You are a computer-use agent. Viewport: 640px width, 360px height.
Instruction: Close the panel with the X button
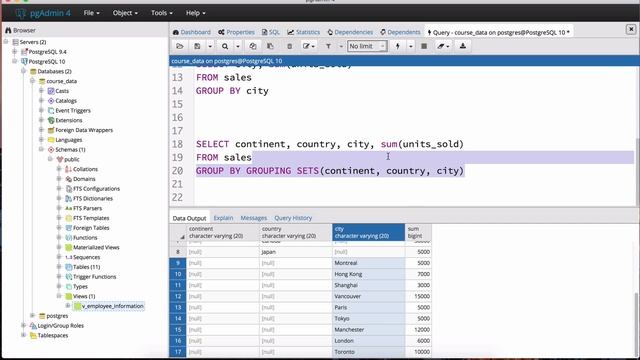pyautogui.click(x=631, y=29)
